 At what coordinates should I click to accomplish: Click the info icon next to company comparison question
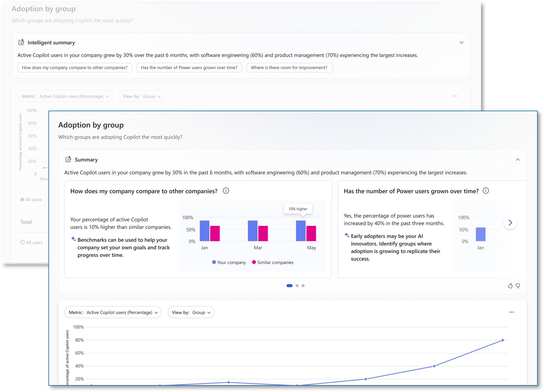(x=226, y=191)
